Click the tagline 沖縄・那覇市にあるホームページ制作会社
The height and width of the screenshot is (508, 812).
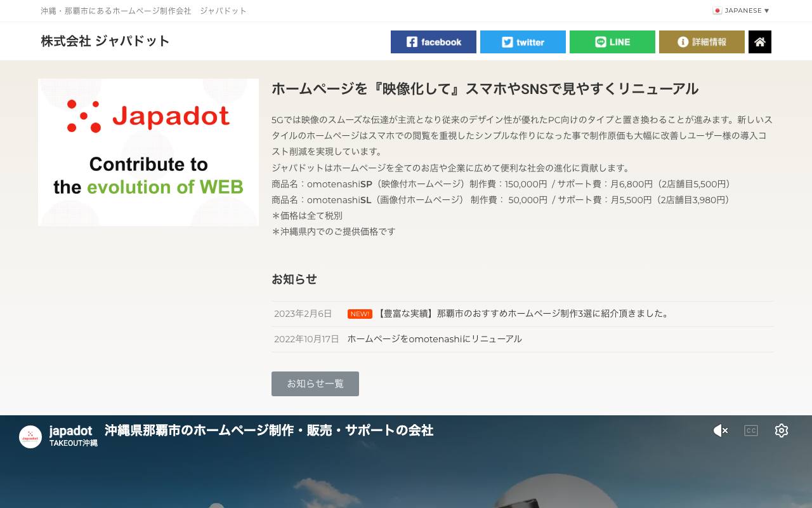pos(143,11)
